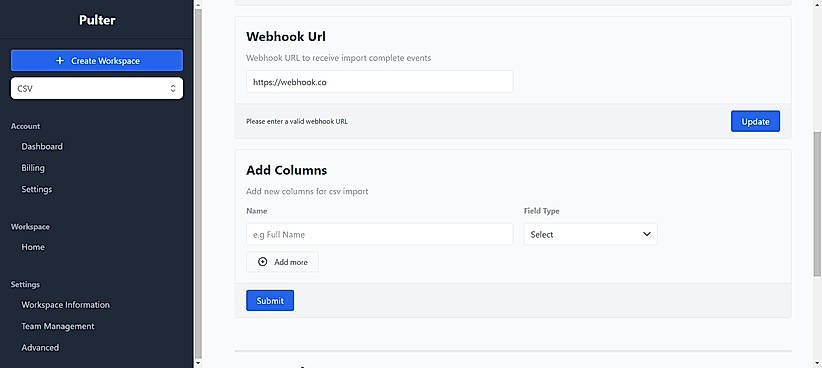Open Workspace Information settings
The height and width of the screenshot is (368, 822).
pos(66,305)
